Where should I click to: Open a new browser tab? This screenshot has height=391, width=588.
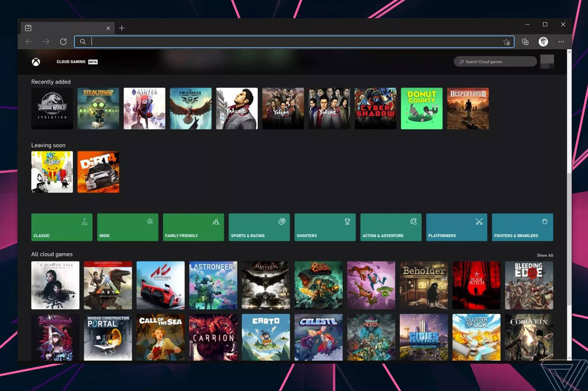(122, 28)
